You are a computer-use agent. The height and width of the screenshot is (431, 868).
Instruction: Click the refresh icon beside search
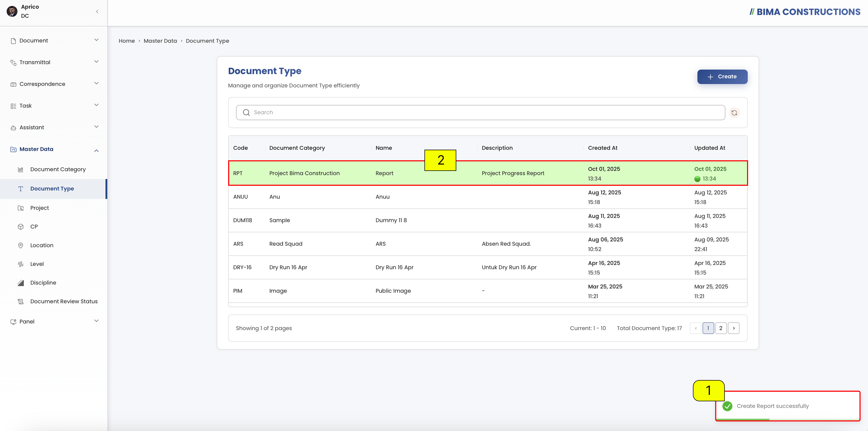click(734, 113)
